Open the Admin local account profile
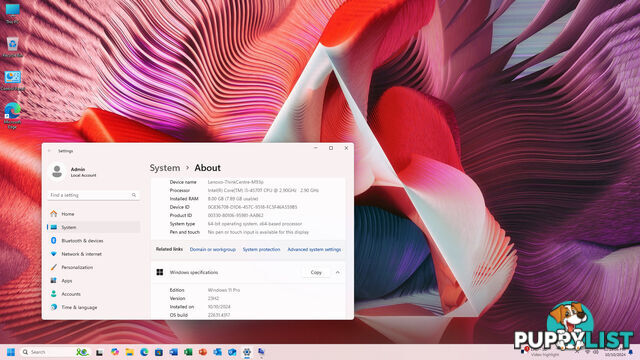This screenshot has height=360, width=640. pos(73,172)
